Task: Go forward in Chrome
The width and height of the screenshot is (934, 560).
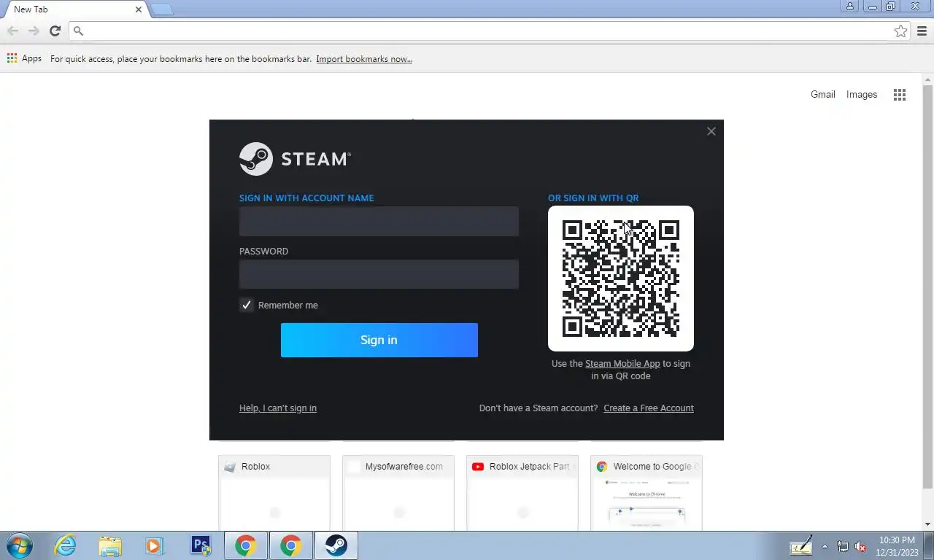Action: tap(34, 31)
